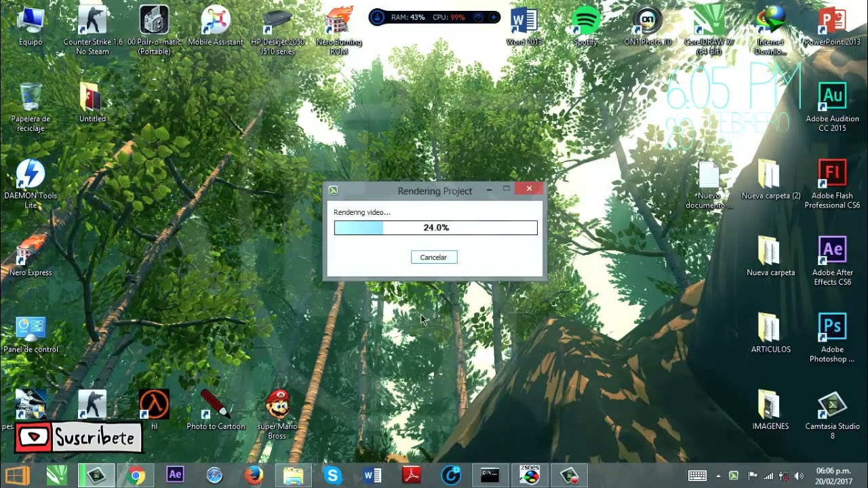Click Cancelar to stop the rendering
The width and height of the screenshot is (868, 488).
[x=433, y=258]
